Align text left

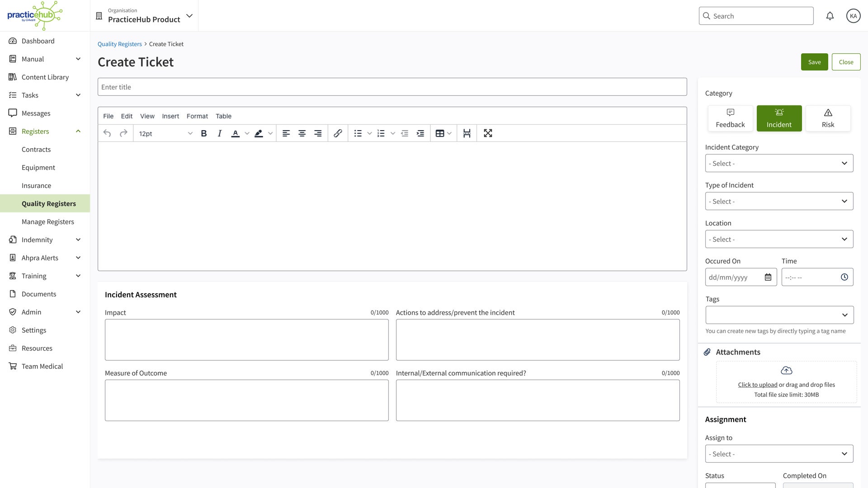(x=286, y=133)
